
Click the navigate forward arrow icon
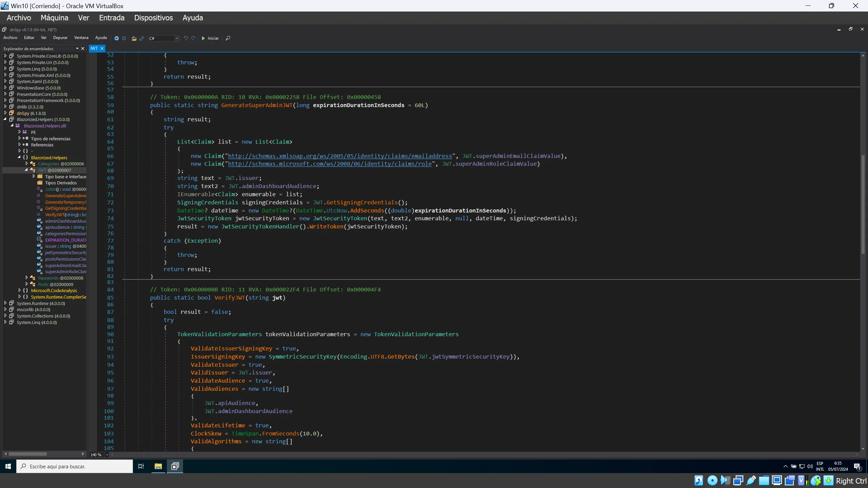click(x=124, y=38)
